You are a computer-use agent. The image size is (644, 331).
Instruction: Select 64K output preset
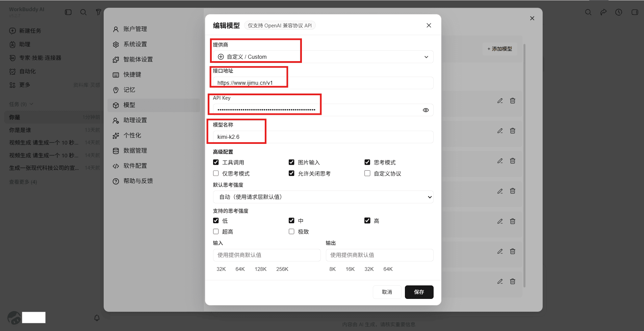(x=388, y=269)
